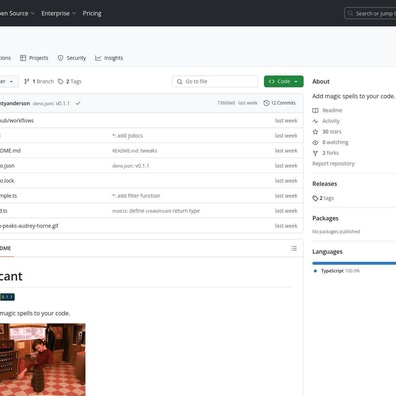Screen dimensions: 396x396
Task: Focus the Search or jump to field
Action: pos(370,14)
